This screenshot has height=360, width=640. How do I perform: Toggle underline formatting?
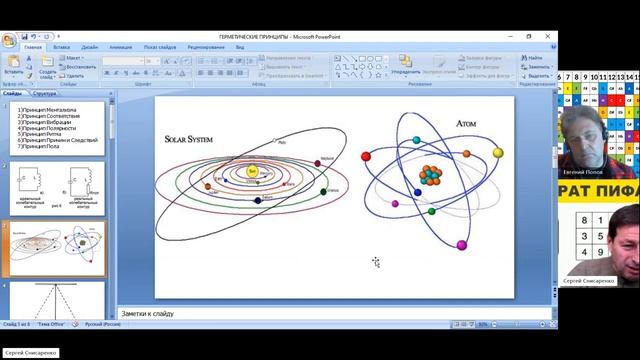tap(126, 73)
